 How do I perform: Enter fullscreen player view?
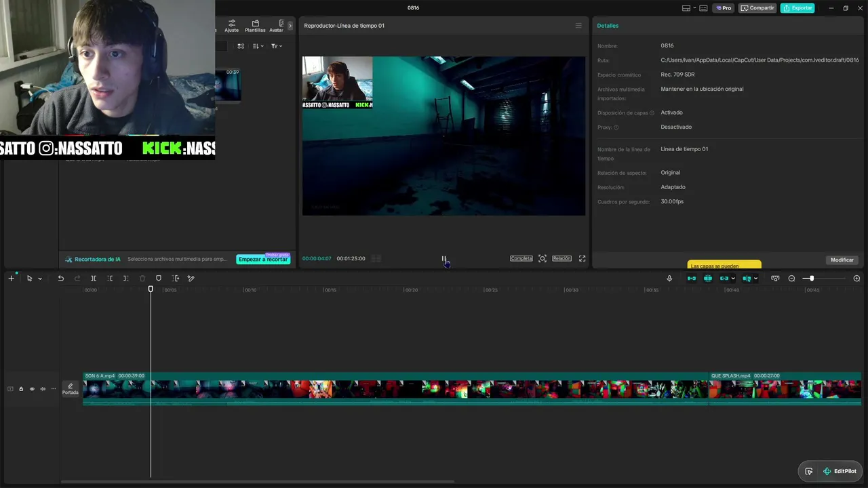[x=582, y=258]
